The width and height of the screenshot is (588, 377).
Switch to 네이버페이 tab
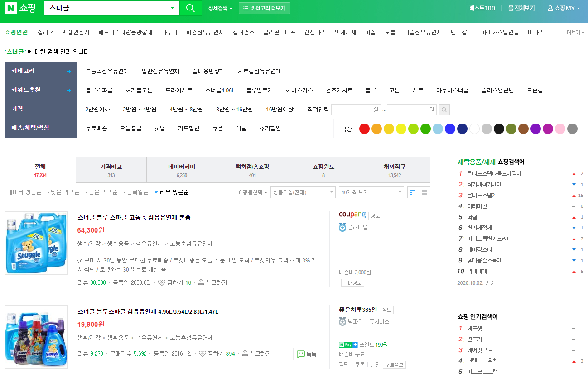[x=182, y=170]
